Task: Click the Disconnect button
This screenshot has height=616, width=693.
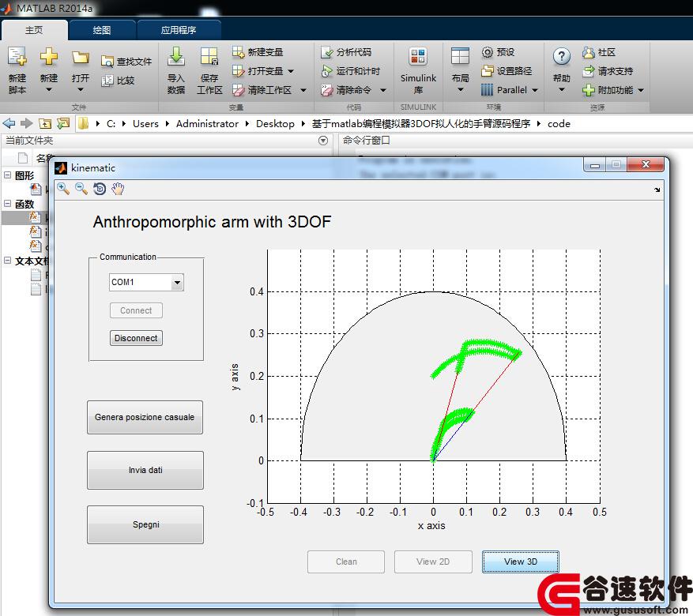Action: coord(136,338)
